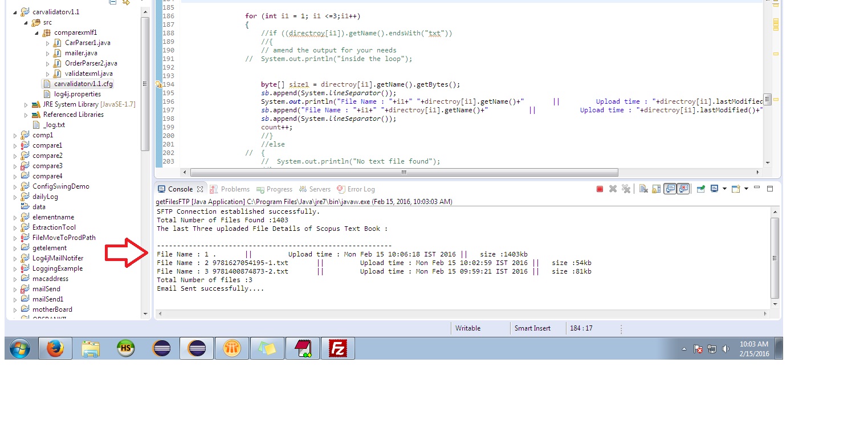The height and width of the screenshot is (440, 868).
Task: Switch to the Problems tab
Action: 230,189
